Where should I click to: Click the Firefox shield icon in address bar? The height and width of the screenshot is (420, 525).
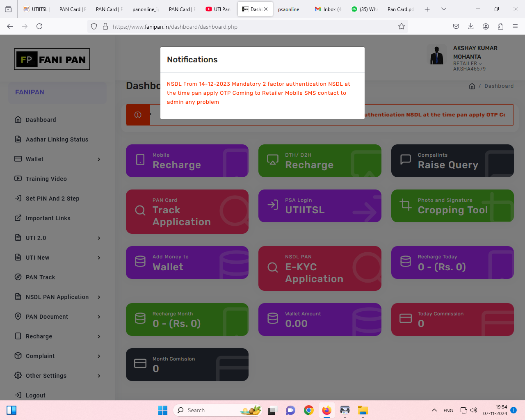(x=94, y=27)
